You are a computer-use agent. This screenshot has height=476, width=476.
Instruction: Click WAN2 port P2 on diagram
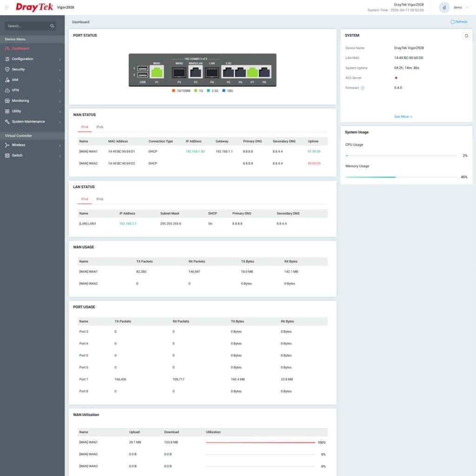coord(179,73)
